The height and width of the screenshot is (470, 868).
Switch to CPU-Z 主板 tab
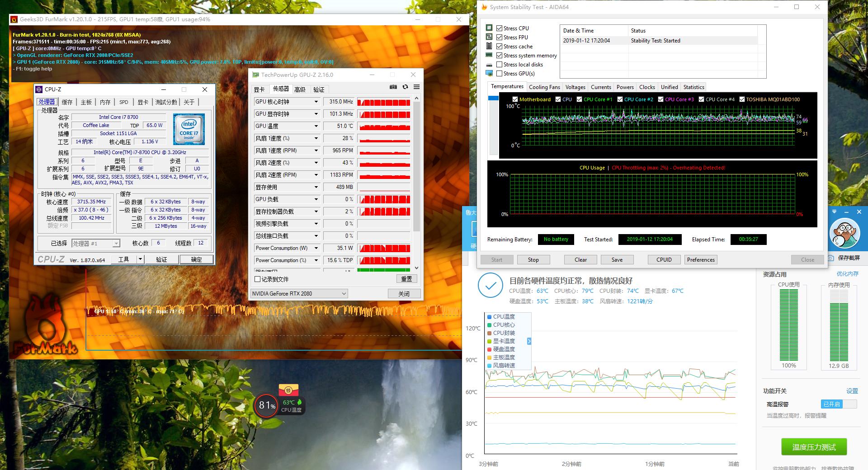(x=86, y=102)
